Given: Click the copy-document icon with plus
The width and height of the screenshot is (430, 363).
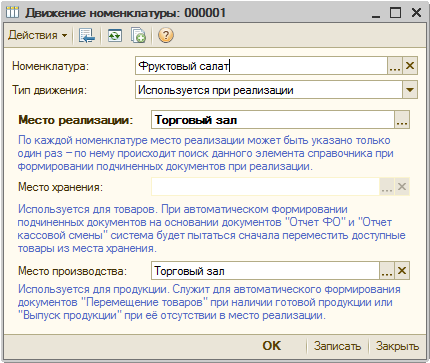Looking at the screenshot, I should [x=138, y=35].
